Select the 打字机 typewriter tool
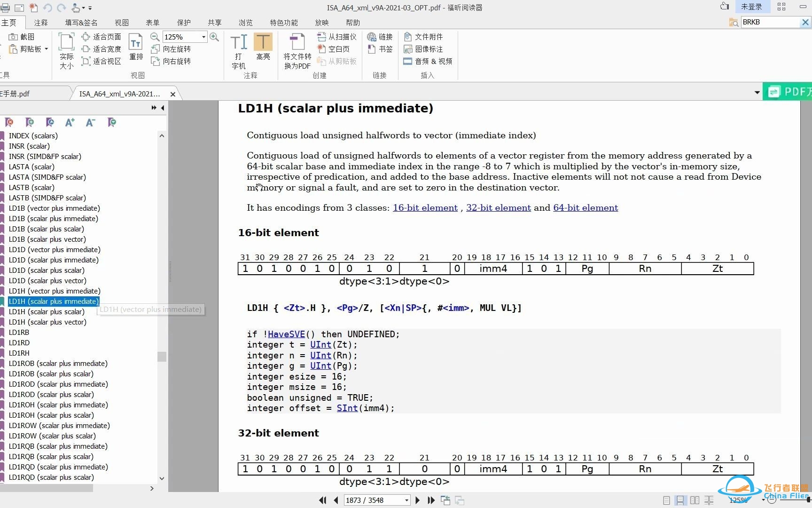The image size is (812, 508). (239, 51)
